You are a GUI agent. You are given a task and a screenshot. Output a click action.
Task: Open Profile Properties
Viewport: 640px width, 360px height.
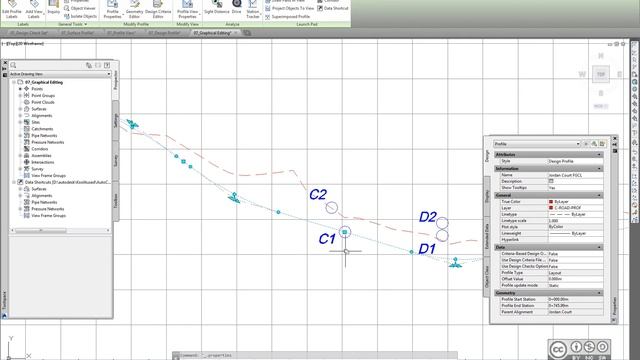pos(112,10)
